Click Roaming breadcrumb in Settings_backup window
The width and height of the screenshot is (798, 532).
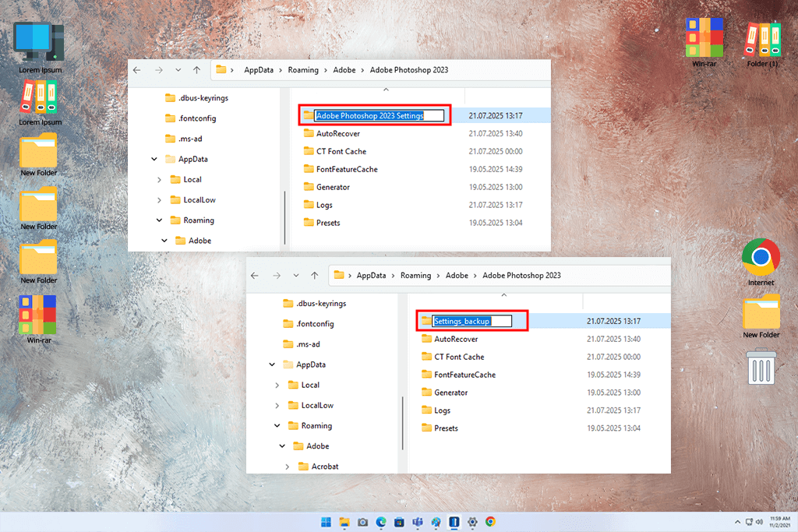click(415, 275)
